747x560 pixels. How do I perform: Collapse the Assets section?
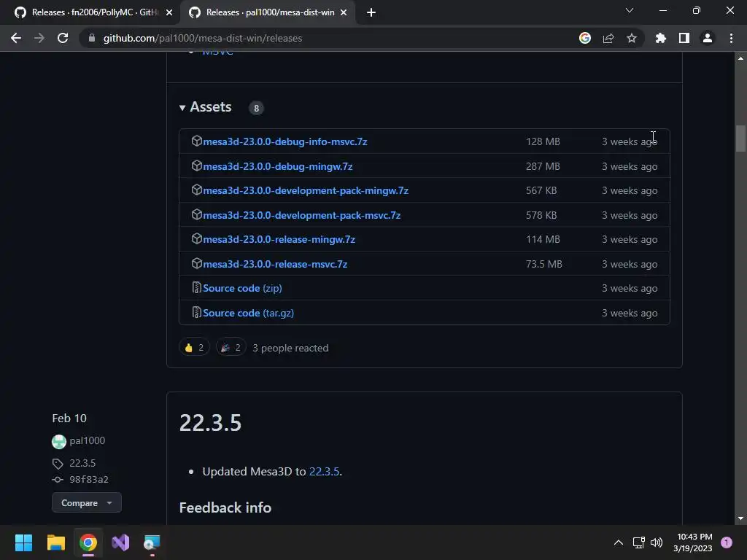click(x=205, y=107)
